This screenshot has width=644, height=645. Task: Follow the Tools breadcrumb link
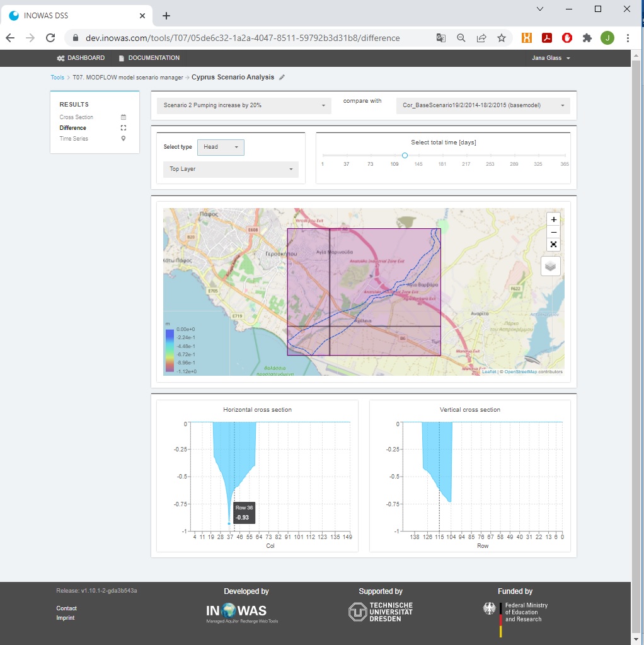[57, 76]
